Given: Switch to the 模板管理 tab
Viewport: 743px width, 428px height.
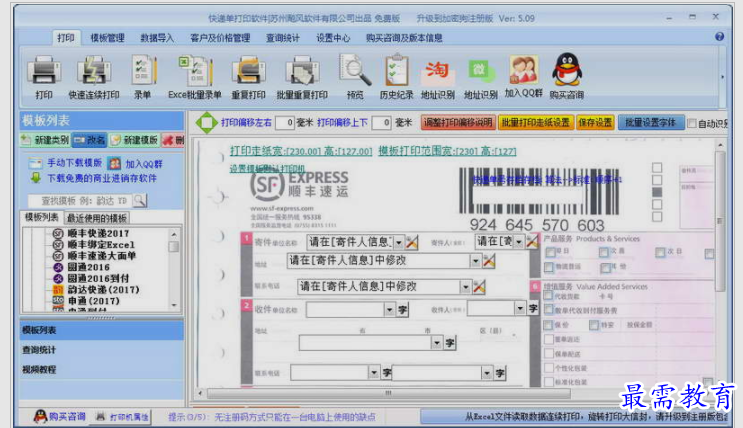Looking at the screenshot, I should click(x=108, y=38).
